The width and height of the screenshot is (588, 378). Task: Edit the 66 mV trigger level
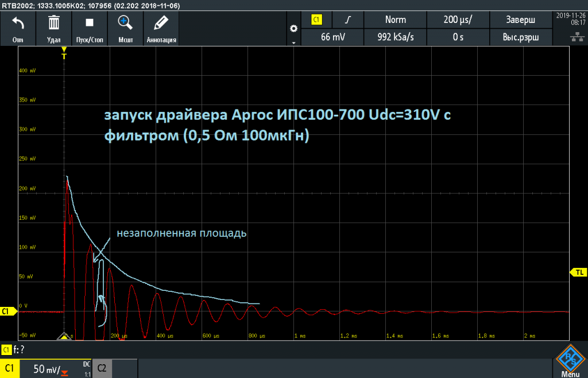tap(332, 37)
